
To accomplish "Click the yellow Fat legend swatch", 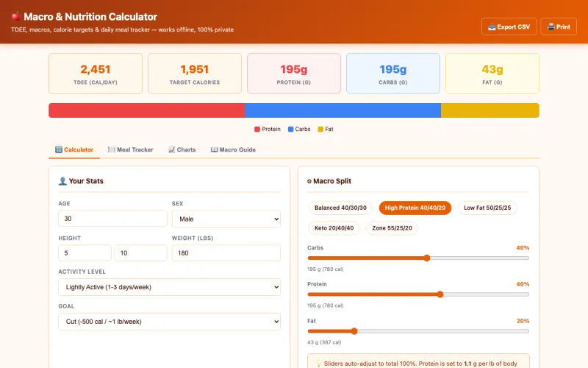I will coord(320,130).
